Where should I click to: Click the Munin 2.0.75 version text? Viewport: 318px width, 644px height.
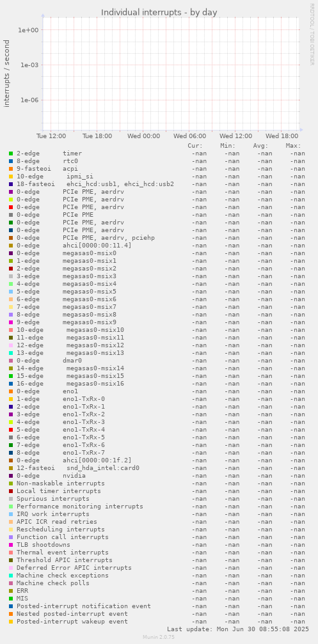tap(159, 637)
